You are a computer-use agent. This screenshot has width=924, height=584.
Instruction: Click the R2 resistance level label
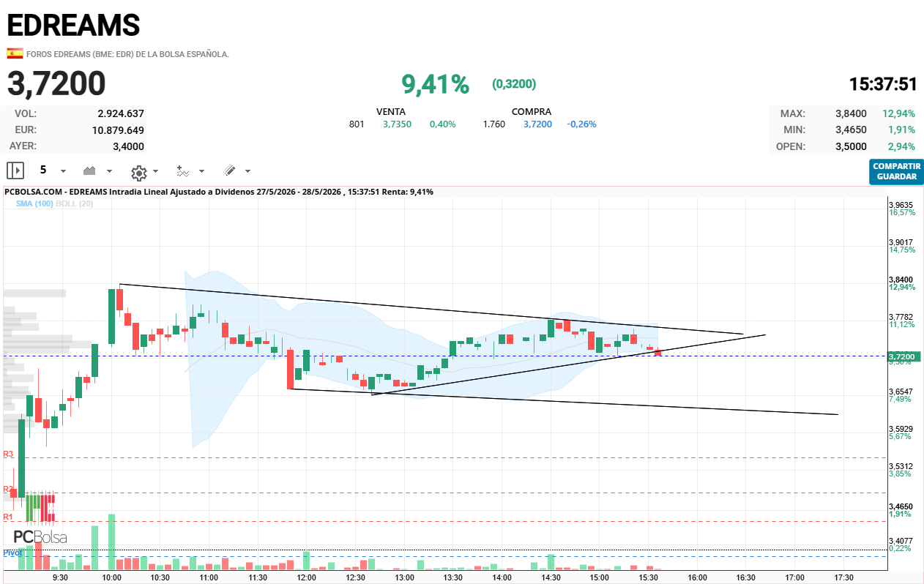point(8,489)
